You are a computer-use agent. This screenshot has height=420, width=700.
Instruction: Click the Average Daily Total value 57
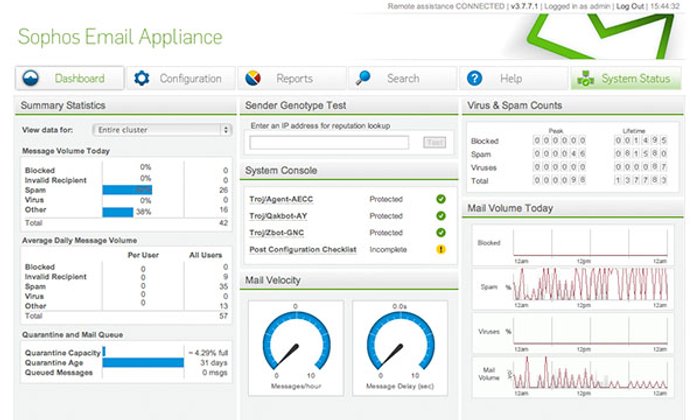tap(223, 316)
